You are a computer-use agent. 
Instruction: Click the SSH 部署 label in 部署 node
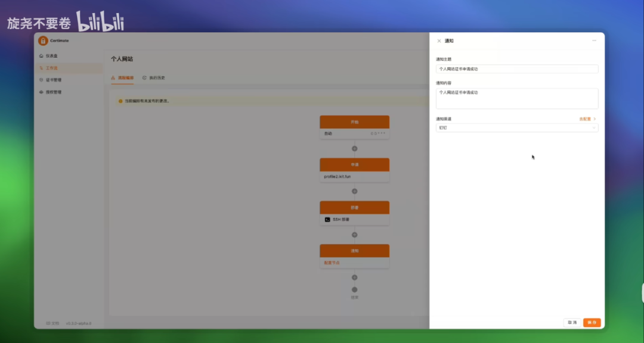(x=341, y=220)
